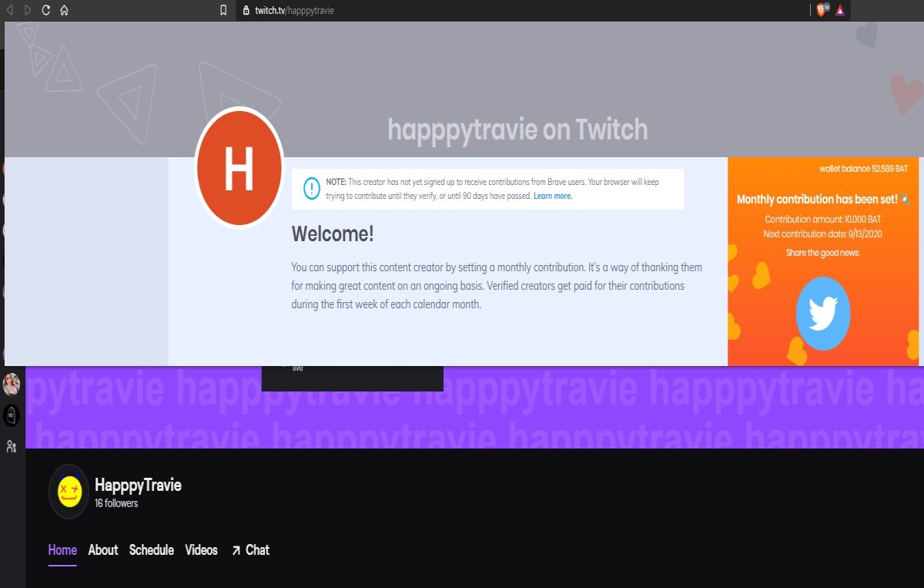Reload the page with the refresh icon

pyautogui.click(x=45, y=10)
